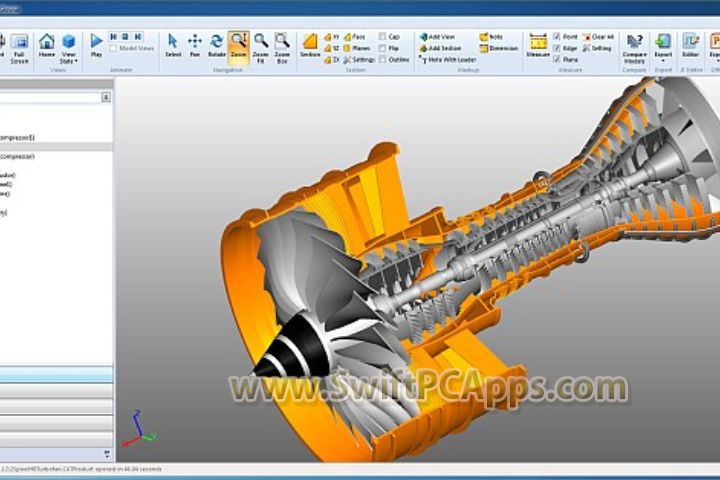Pick the Rotate navigation tool
This screenshot has height=480, width=720.
[216, 44]
